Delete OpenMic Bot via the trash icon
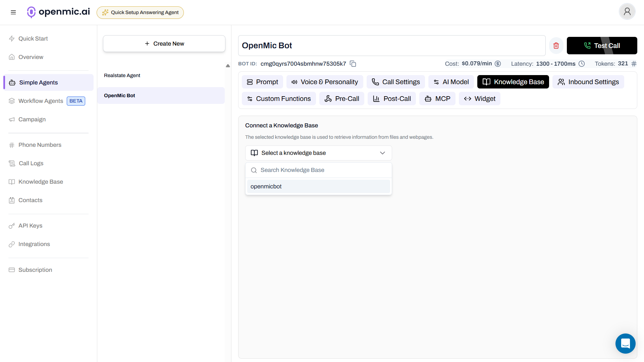The height and width of the screenshot is (362, 644). pyautogui.click(x=556, y=46)
